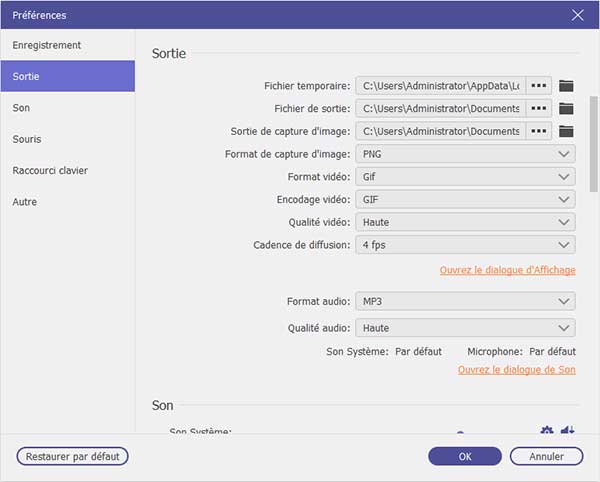Screen dimensions: 600x482
Task: Confirm the preferences with OK
Action: click(465, 456)
